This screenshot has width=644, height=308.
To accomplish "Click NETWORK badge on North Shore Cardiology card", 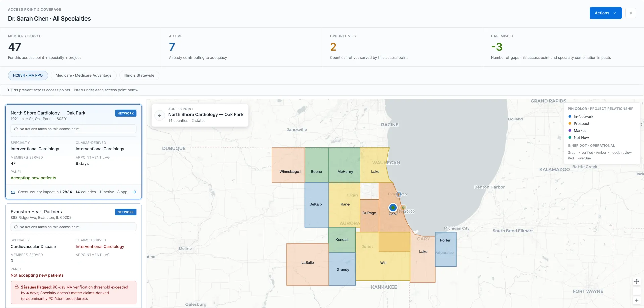I will point(126,113).
